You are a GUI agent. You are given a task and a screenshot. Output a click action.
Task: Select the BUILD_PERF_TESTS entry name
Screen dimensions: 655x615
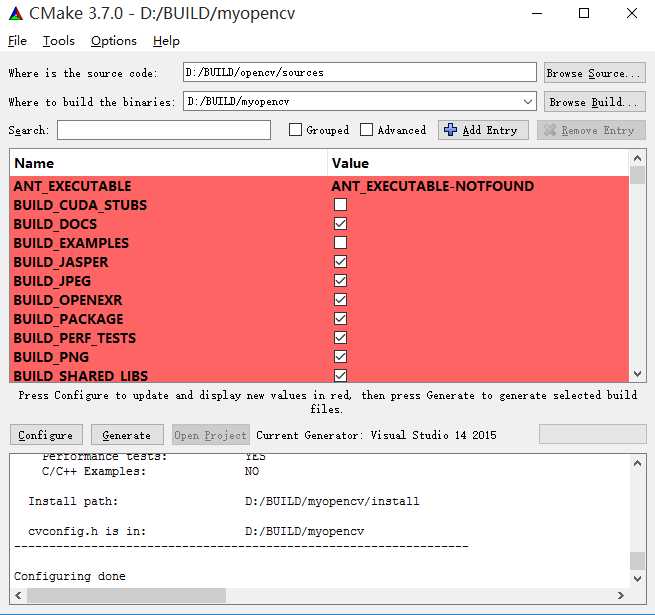[75, 338]
